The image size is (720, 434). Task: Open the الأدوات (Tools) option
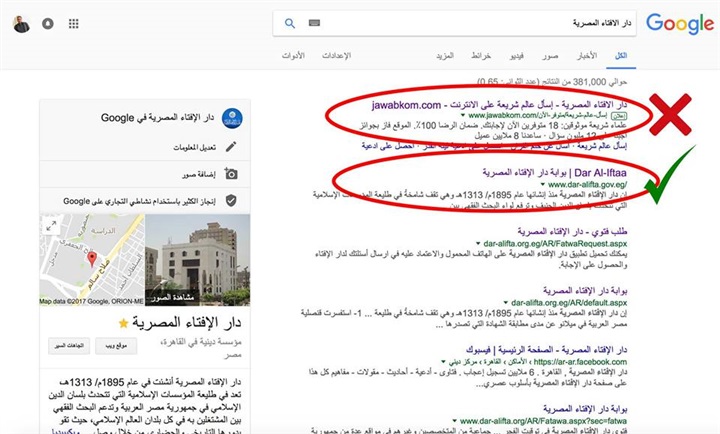(x=293, y=56)
